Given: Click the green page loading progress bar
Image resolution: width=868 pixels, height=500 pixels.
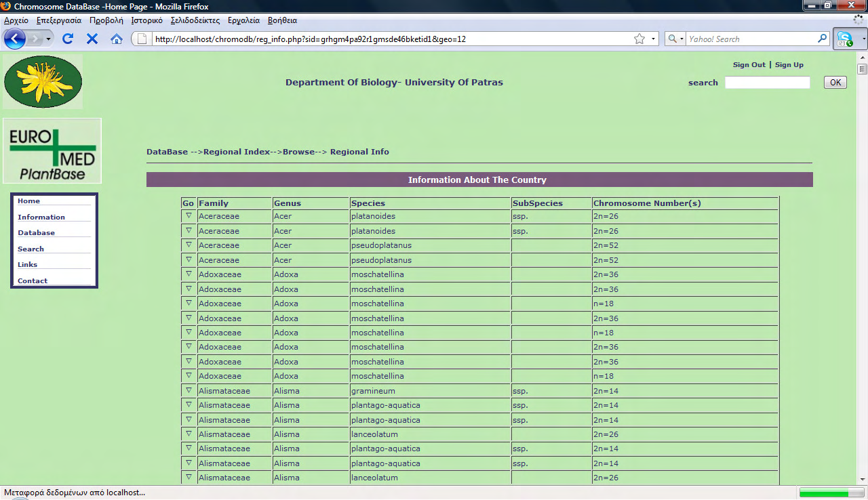Looking at the screenshot, I should point(832,493).
